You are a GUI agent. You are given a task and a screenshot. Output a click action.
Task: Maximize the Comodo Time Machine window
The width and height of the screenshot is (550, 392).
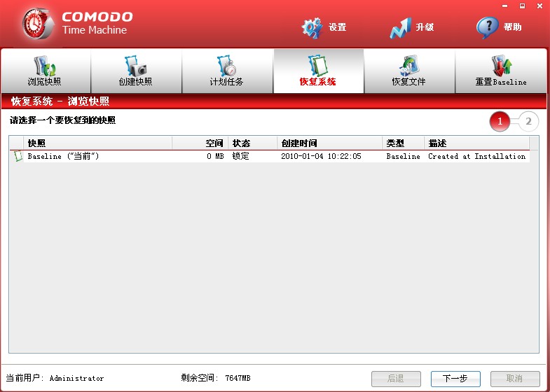(522, 6)
